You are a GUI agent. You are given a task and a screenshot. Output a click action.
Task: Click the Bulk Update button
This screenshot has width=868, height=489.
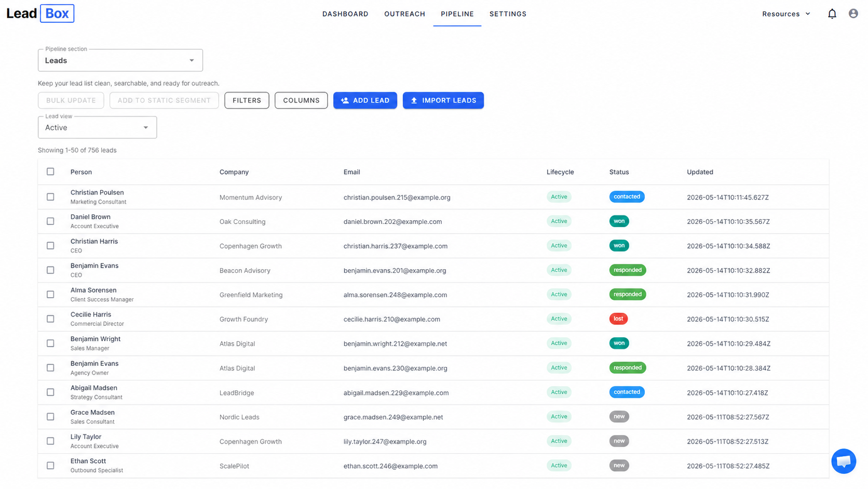coord(71,100)
